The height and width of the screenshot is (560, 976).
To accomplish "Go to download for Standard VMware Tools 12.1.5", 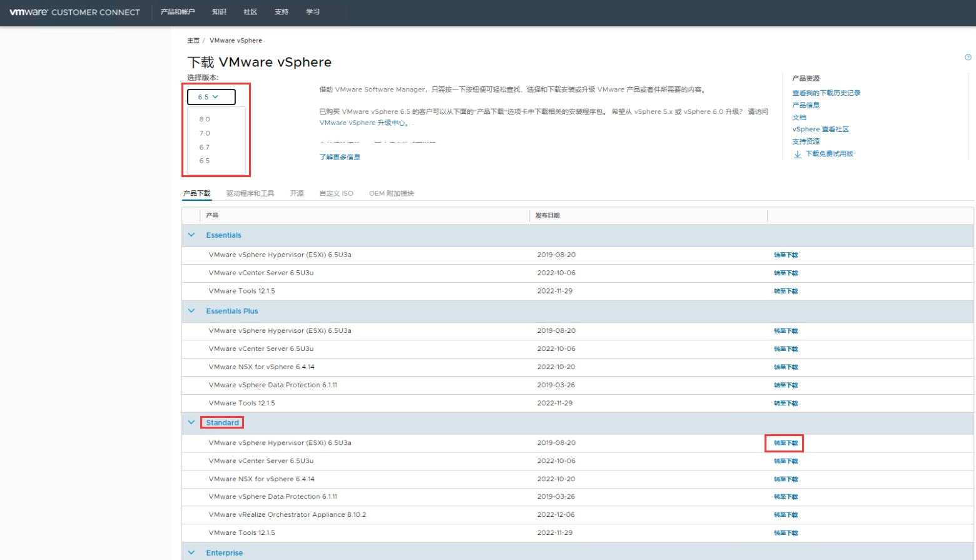I will (x=786, y=533).
